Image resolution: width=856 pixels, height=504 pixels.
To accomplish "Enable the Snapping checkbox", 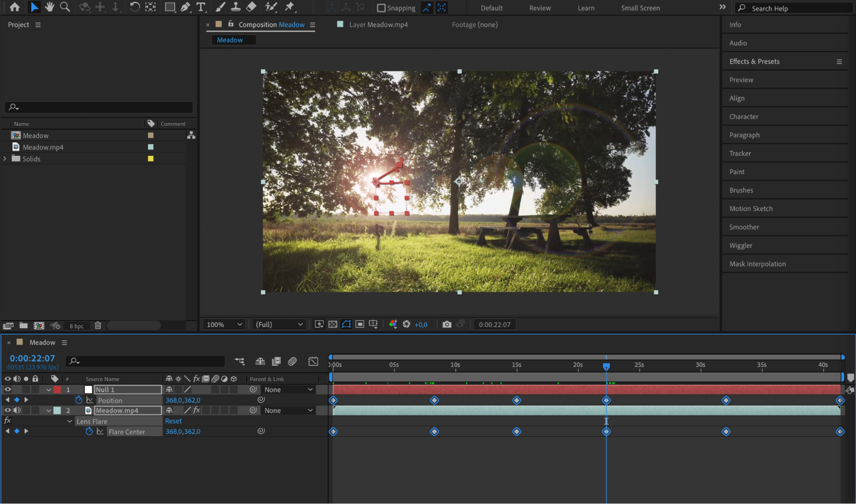I will tap(381, 8).
